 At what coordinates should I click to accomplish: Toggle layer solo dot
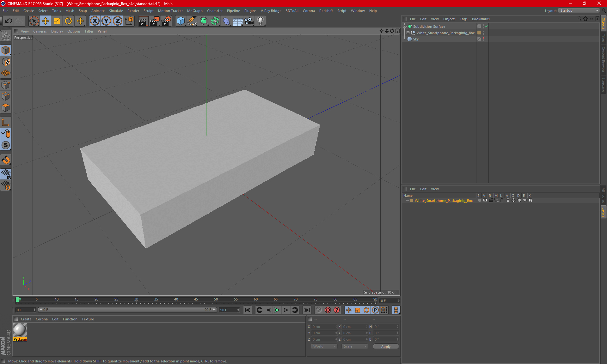click(480, 200)
